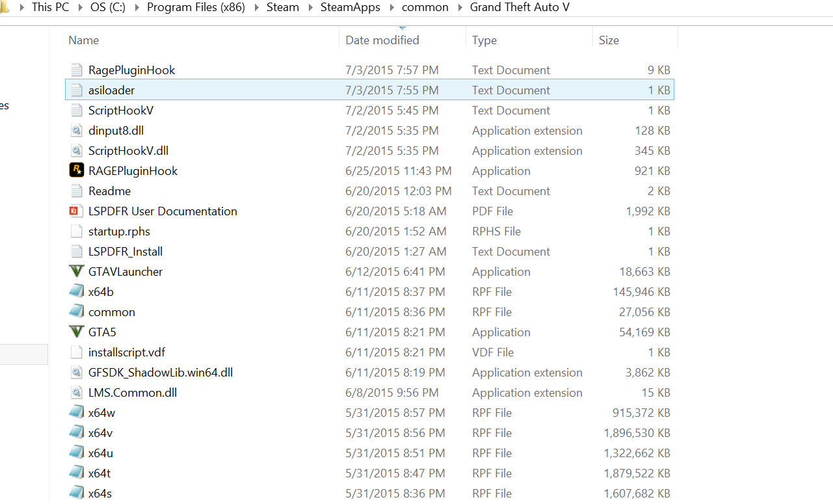The height and width of the screenshot is (504, 833).
Task: Click the startup.rphs file icon
Action: (x=77, y=231)
